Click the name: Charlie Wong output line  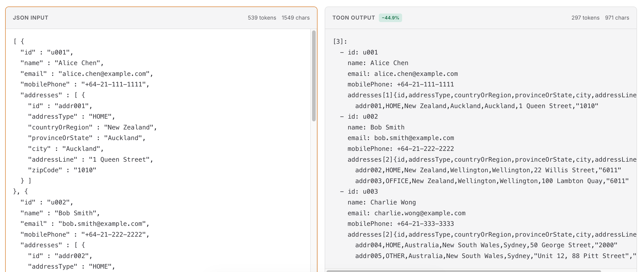pyautogui.click(x=382, y=202)
